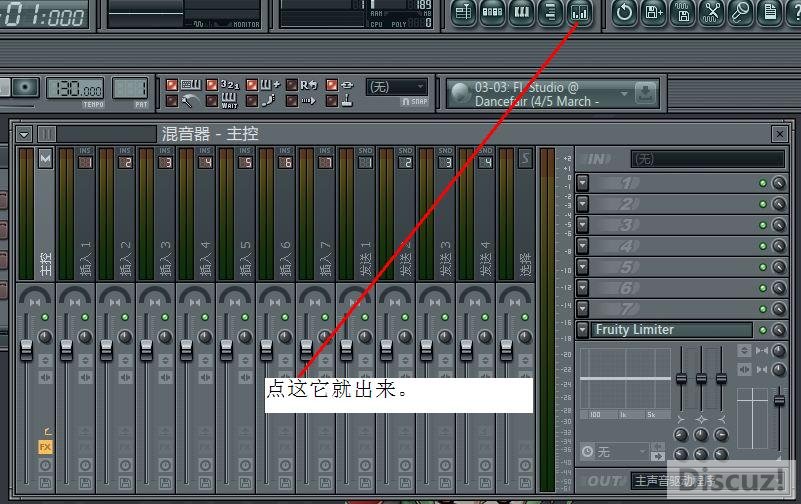The width and height of the screenshot is (801, 504).
Task: Click the Save project disk icon
Action: coord(683,12)
